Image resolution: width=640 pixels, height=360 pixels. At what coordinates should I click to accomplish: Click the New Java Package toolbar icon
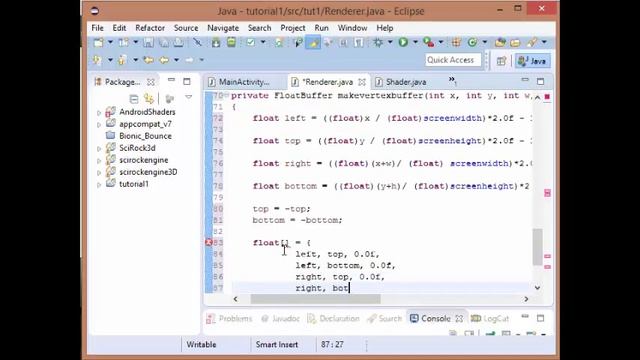[x=456, y=42]
